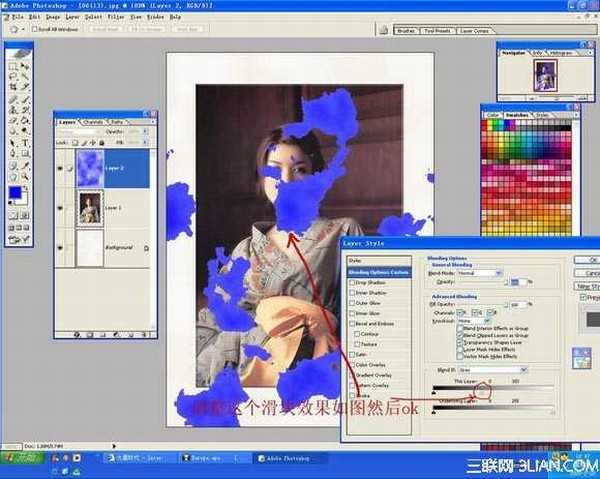Select the Magic Wand tool

tap(25, 76)
